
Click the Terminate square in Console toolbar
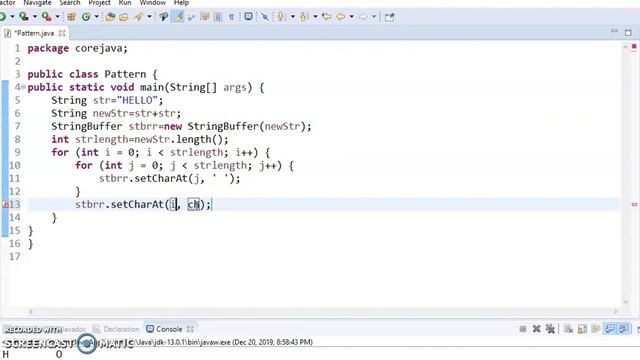(523, 329)
